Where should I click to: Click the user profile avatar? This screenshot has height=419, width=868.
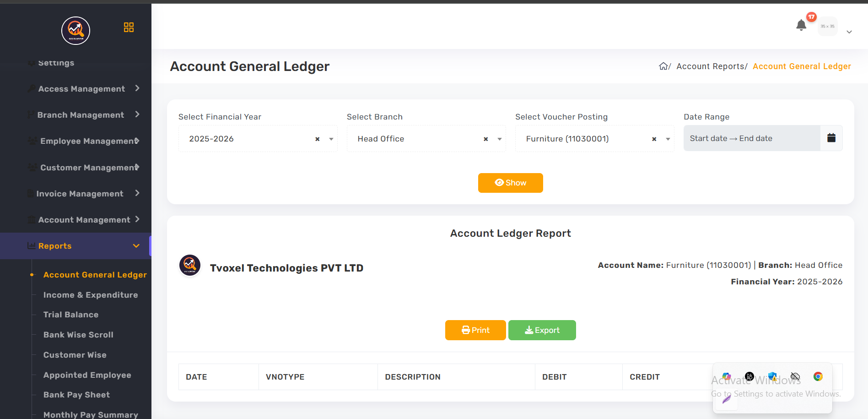pyautogui.click(x=827, y=27)
